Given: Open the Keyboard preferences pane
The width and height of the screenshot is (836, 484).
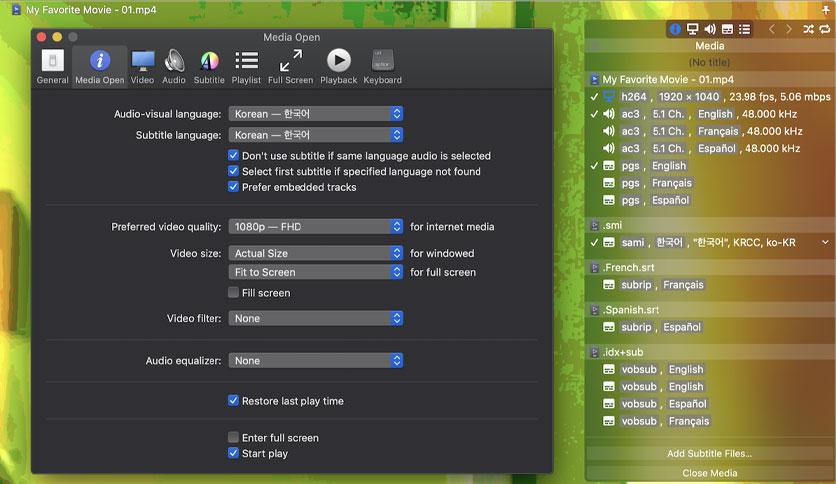Looking at the screenshot, I should tap(382, 66).
